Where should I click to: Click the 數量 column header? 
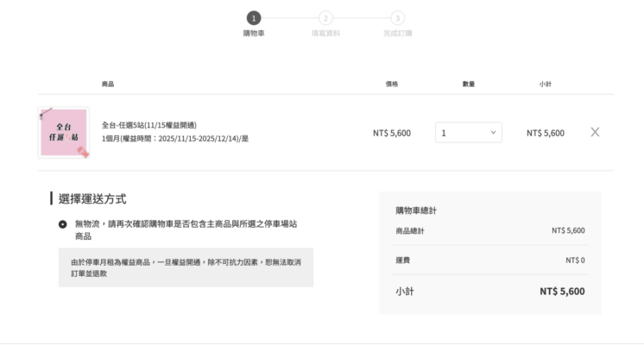(468, 84)
